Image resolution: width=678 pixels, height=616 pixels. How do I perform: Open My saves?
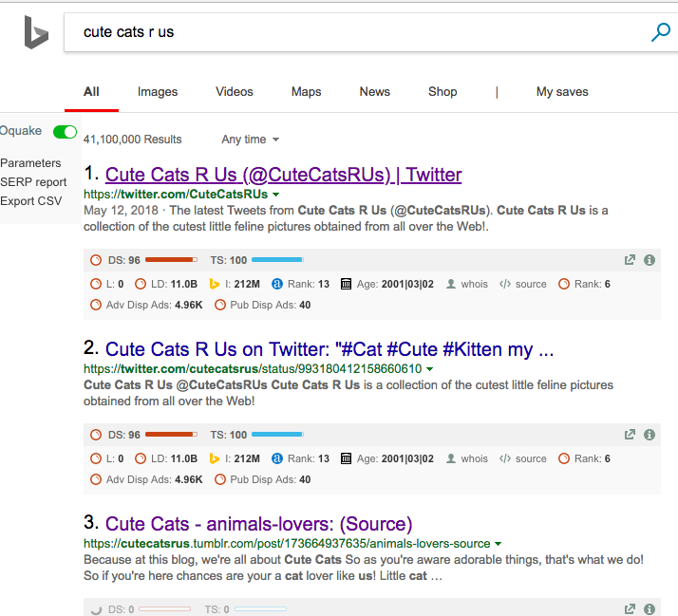coord(562,92)
